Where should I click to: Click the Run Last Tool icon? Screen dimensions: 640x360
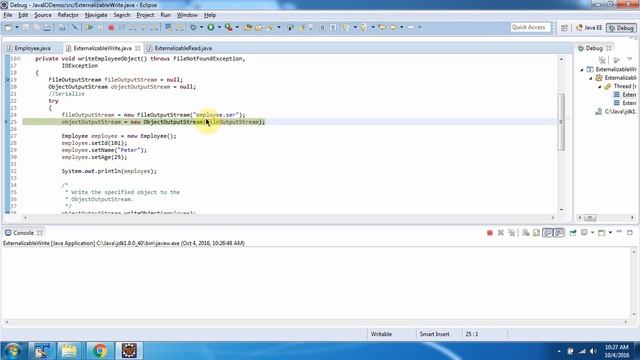(229, 27)
